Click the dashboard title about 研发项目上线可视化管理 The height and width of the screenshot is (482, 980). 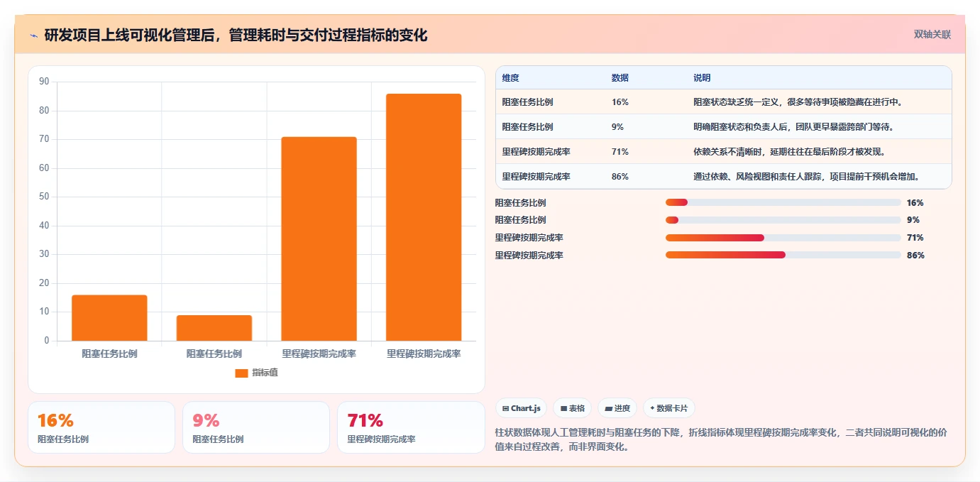click(x=236, y=35)
